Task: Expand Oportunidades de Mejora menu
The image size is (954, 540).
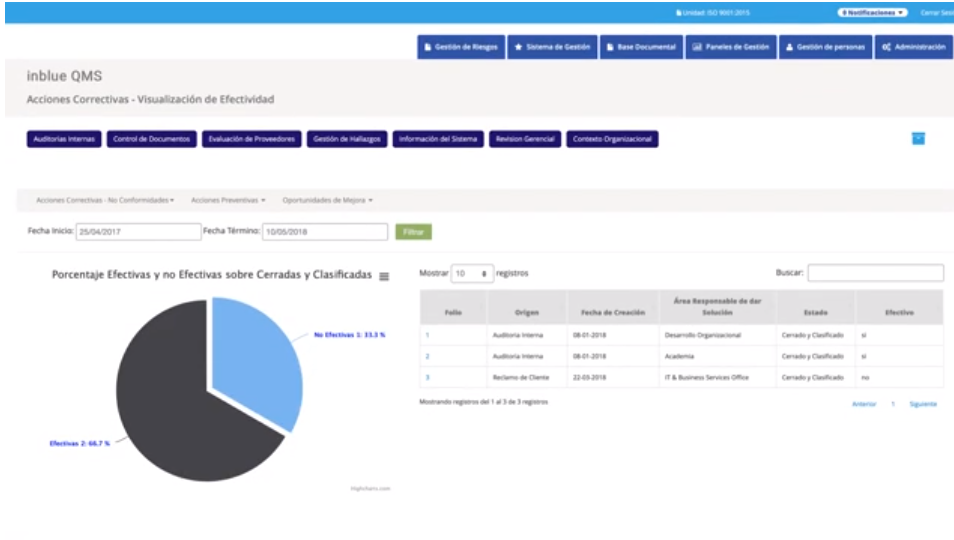Action: click(x=327, y=200)
